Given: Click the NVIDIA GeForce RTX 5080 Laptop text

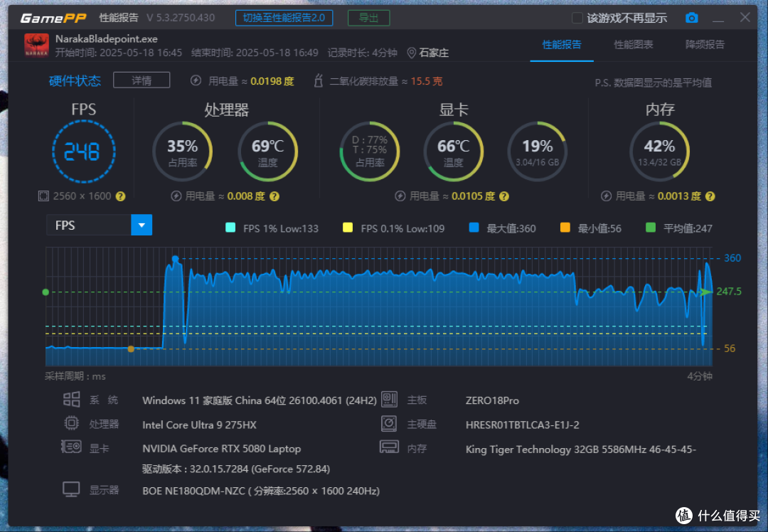Looking at the screenshot, I should point(221,449).
